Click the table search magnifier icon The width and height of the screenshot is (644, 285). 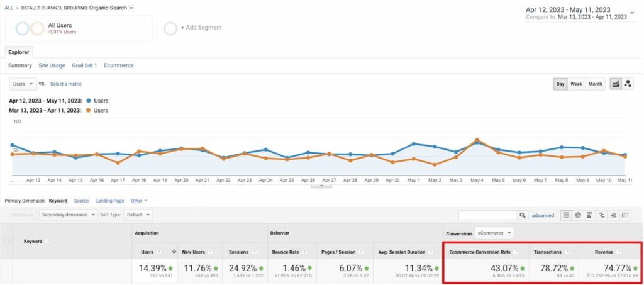click(522, 215)
